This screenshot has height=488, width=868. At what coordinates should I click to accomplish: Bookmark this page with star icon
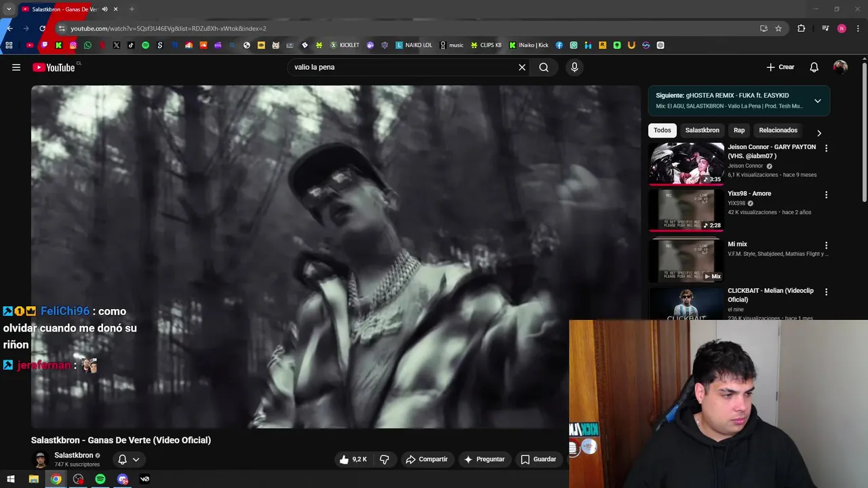778,28
